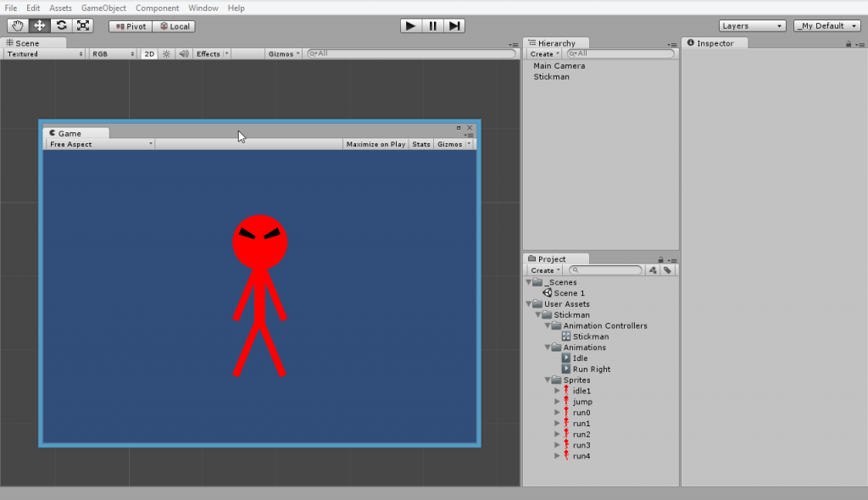The width and height of the screenshot is (868, 500).
Task: Select the Scale tool
Action: pyautogui.click(x=83, y=26)
